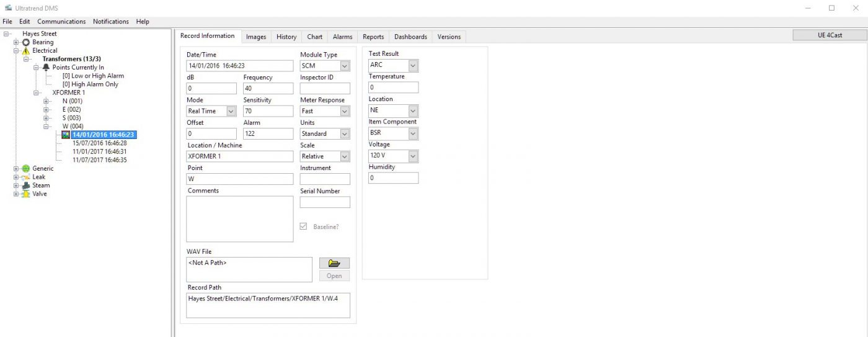The height and width of the screenshot is (337, 868).
Task: Open the Module Type dropdown
Action: [345, 66]
